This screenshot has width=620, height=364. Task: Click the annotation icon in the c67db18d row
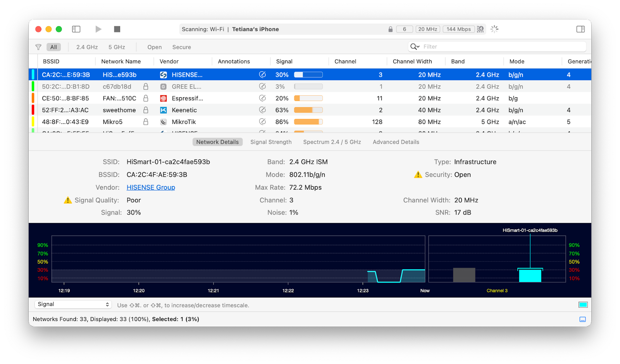click(262, 86)
